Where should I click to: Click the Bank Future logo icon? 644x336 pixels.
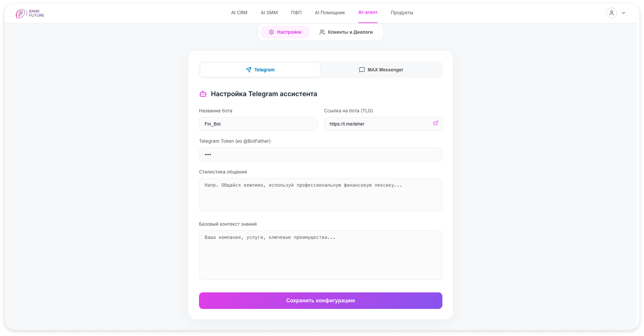coord(20,13)
